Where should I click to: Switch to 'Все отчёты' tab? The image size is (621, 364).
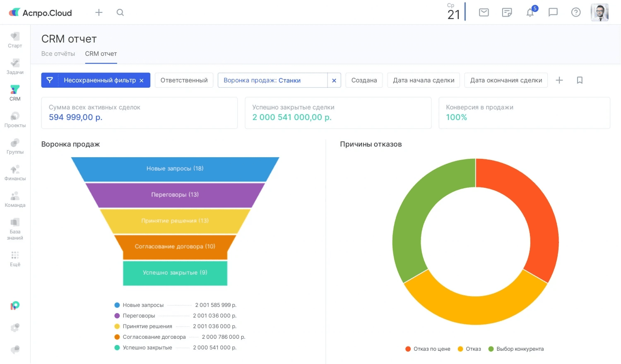[58, 54]
